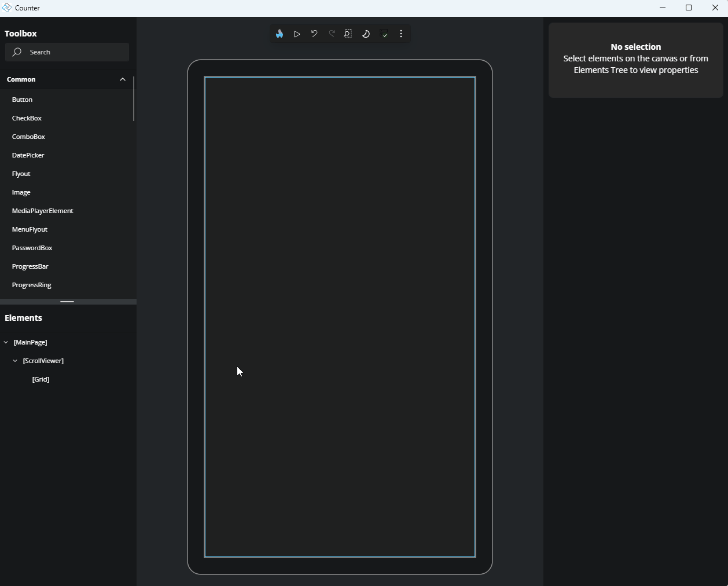Select the element picker icon
The image size is (728, 586).
point(348,34)
